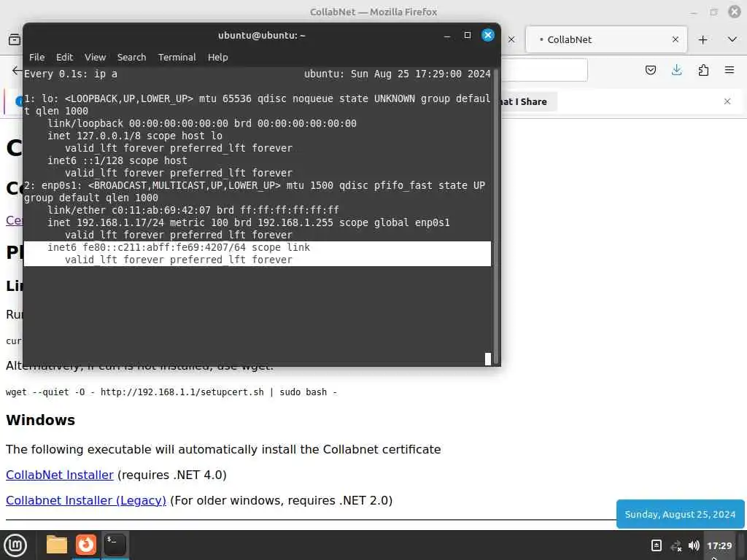Open the volume speaker tray icon
Image resolution: width=747 pixels, height=560 pixels.
[694, 545]
